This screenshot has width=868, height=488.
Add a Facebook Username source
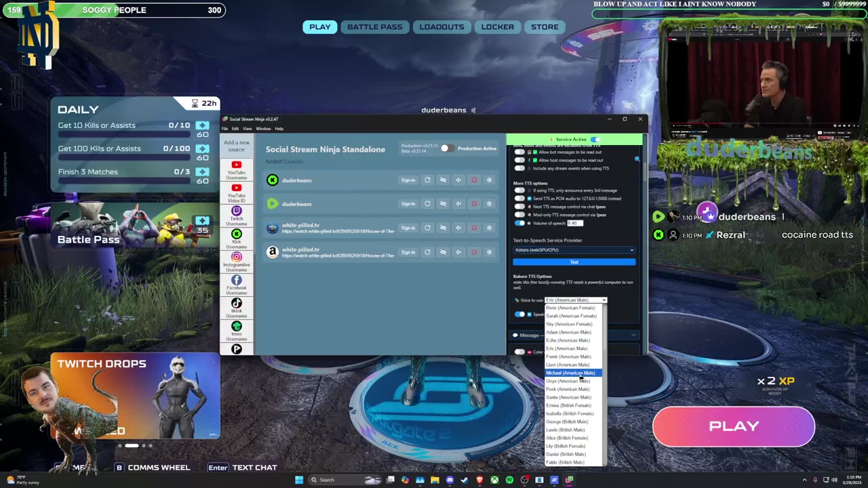236,285
